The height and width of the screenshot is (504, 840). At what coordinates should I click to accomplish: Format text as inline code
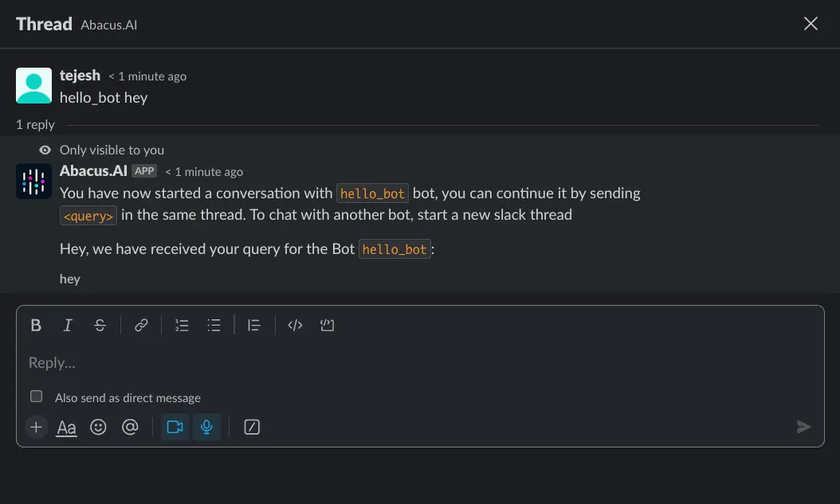(295, 325)
